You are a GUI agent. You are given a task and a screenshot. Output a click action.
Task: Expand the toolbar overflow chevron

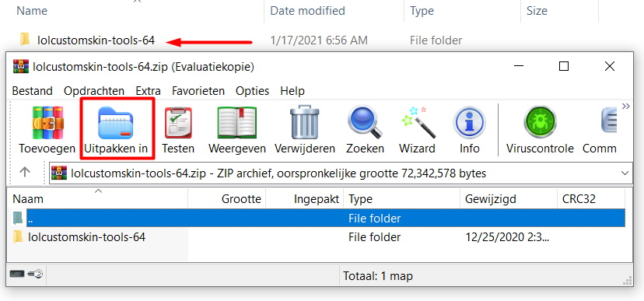tap(625, 107)
